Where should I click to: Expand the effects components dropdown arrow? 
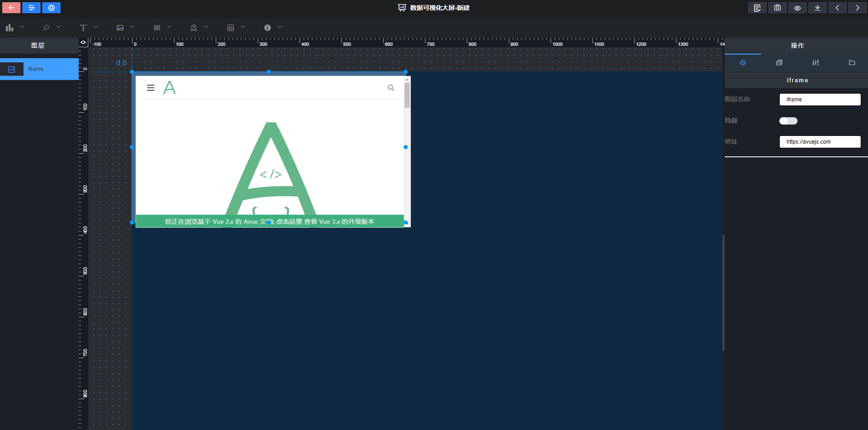click(59, 27)
